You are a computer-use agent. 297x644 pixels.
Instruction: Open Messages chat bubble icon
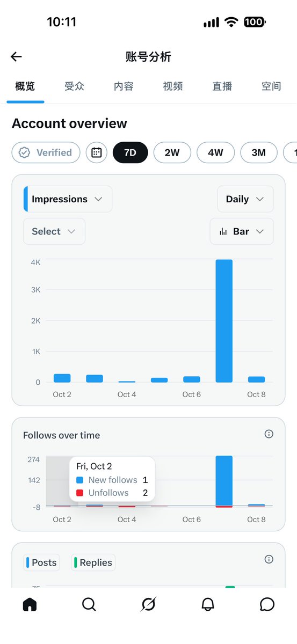[x=267, y=605]
